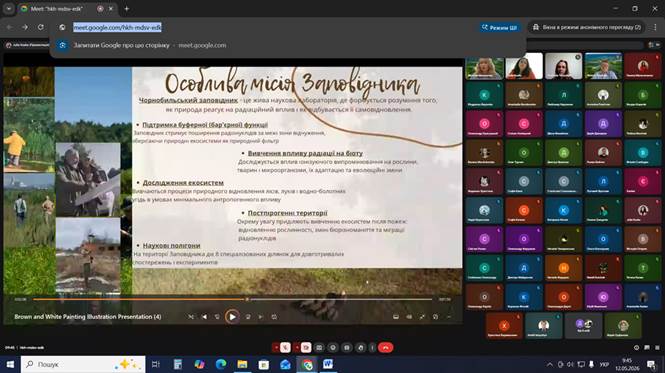Open the Mail app from the taskbar
This screenshot has width=665, height=373.
pyautogui.click(x=285, y=365)
